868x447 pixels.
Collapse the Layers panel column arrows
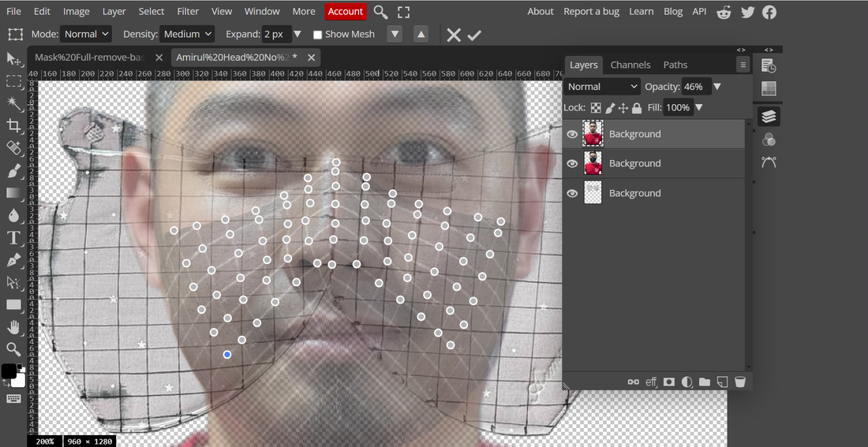(741, 50)
